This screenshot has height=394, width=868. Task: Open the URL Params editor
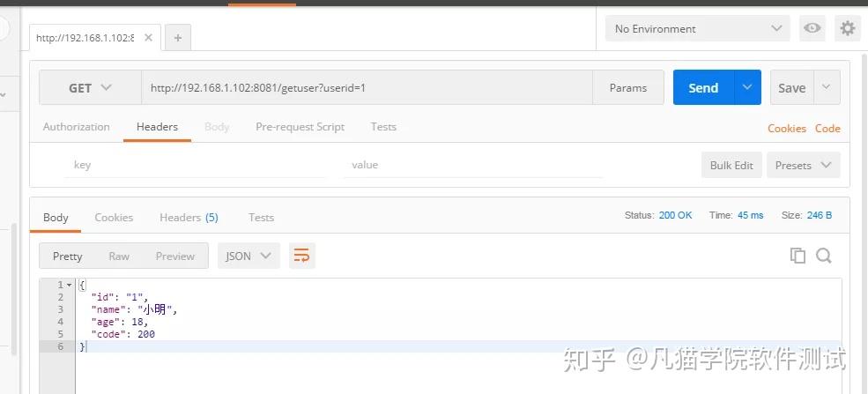click(628, 87)
